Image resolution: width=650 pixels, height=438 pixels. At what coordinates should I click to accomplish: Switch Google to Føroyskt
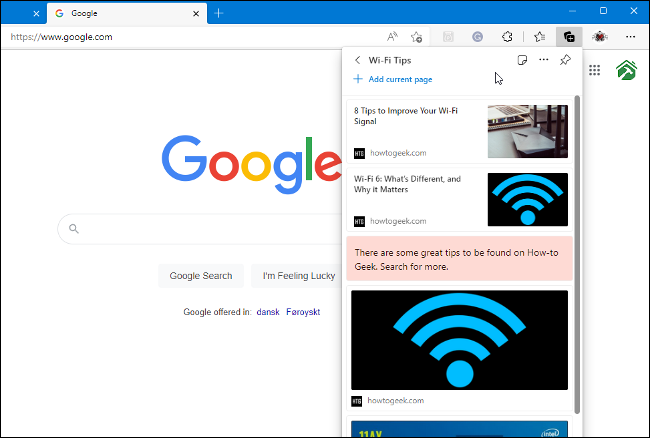coord(303,312)
